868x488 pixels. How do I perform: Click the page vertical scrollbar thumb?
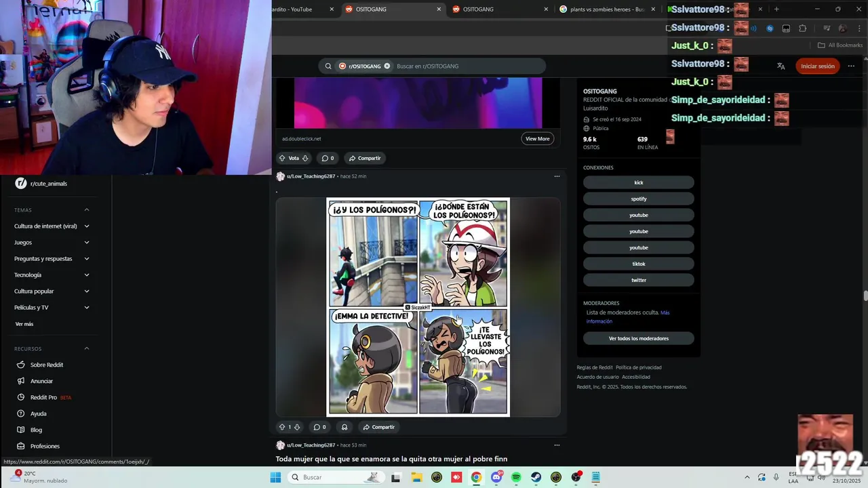coord(865,296)
